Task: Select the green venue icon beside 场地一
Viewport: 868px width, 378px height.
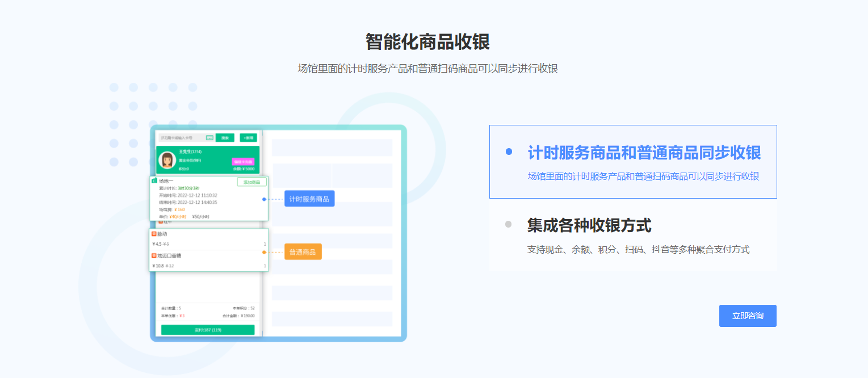Action: click(x=154, y=180)
